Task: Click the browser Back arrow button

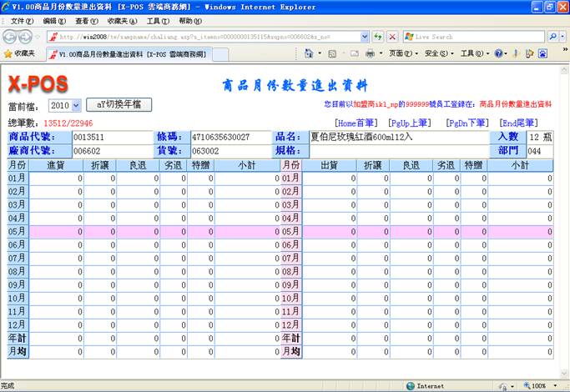Action: pyautogui.click(x=12, y=37)
